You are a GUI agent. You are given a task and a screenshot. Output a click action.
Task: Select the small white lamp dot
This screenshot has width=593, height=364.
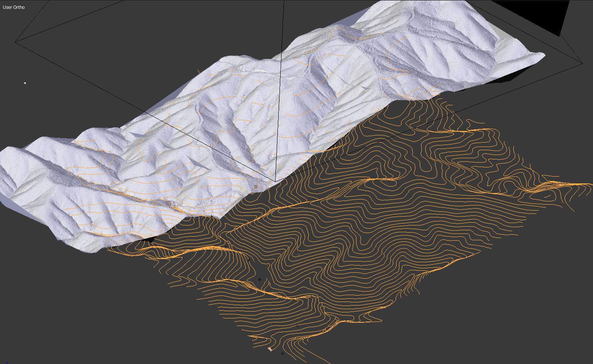click(x=25, y=83)
